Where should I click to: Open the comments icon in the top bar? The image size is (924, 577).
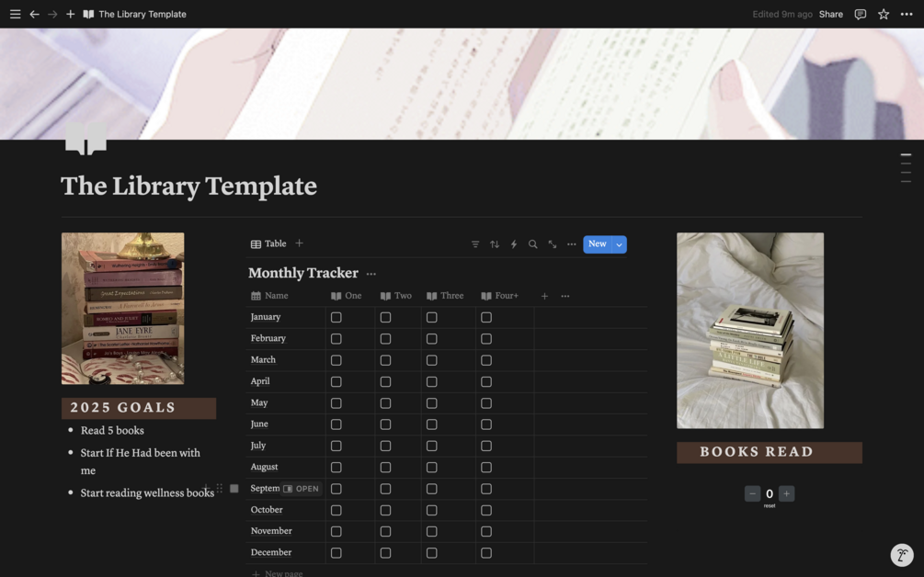[858, 14]
